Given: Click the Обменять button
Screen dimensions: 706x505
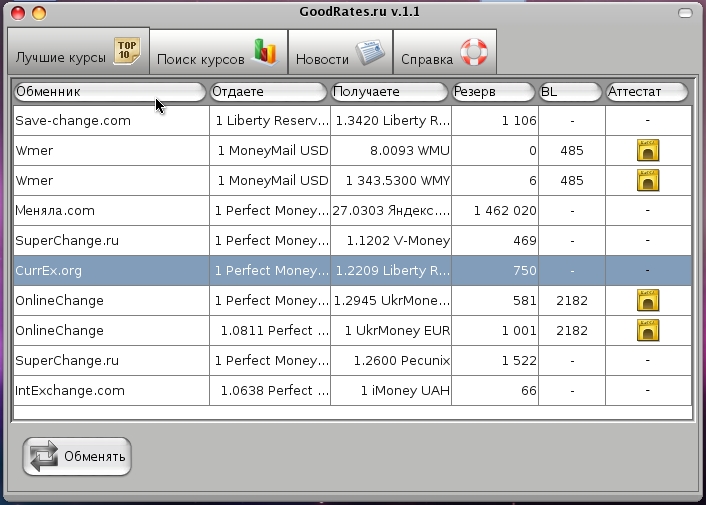Looking at the screenshot, I should pos(77,456).
